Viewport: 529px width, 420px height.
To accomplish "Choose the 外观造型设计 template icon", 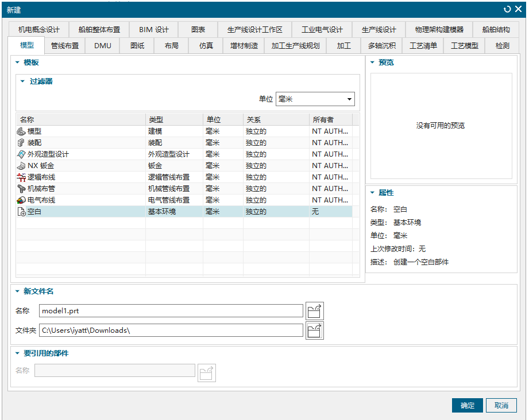I will (x=22, y=154).
